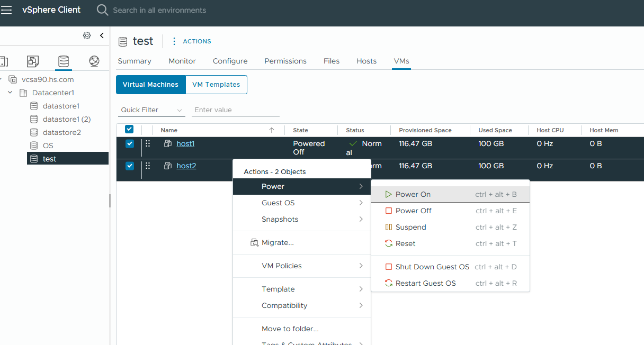Viewport: 644px width, 345px height.
Task: Expand the Snapshots submenu
Action: click(302, 219)
